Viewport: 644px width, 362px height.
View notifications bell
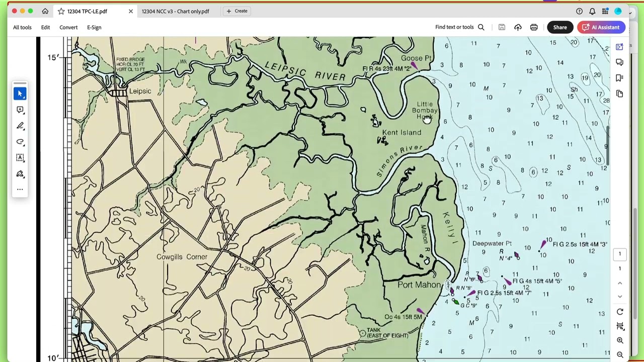[592, 11]
